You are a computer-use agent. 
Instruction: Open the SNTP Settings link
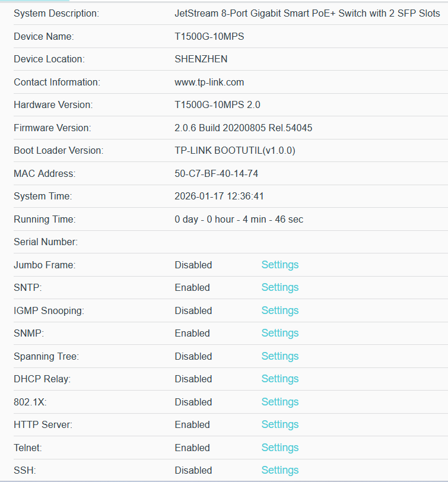pyautogui.click(x=279, y=287)
